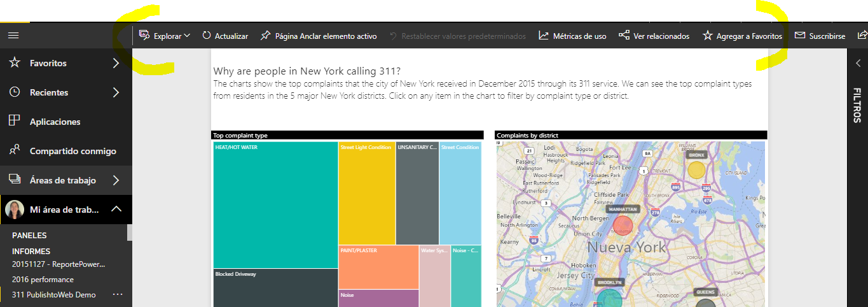
Task: Select the purple Noise tile
Action: pos(378,299)
